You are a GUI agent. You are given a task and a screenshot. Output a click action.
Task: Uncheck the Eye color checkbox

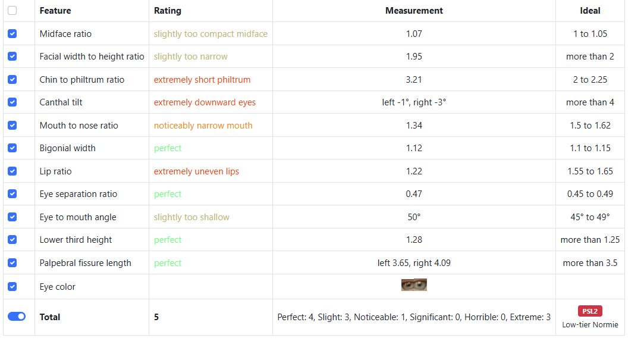click(12, 286)
